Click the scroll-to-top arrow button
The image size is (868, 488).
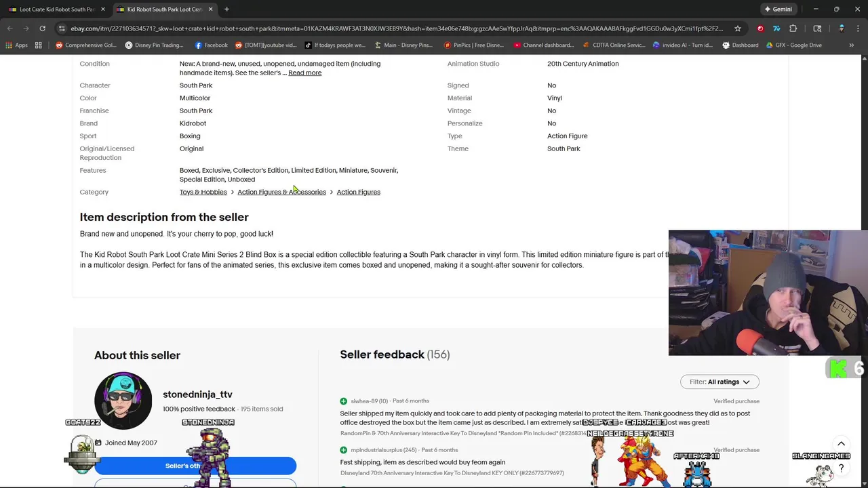[x=841, y=444]
